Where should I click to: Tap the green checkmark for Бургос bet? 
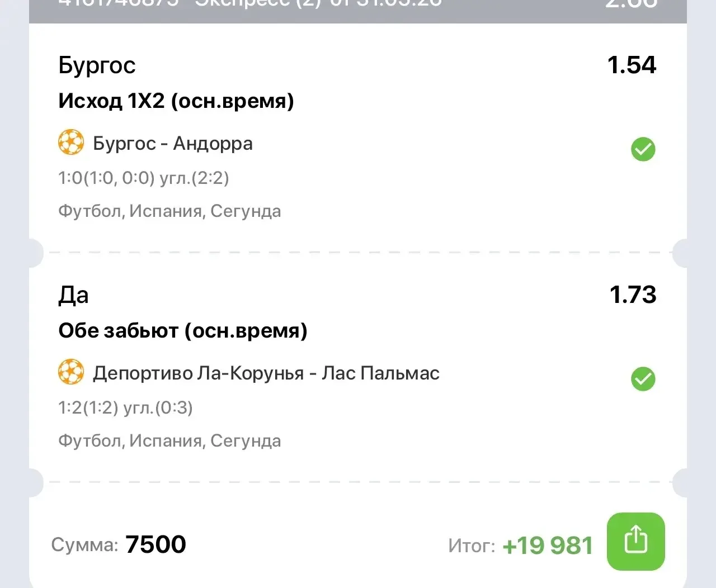(x=643, y=149)
